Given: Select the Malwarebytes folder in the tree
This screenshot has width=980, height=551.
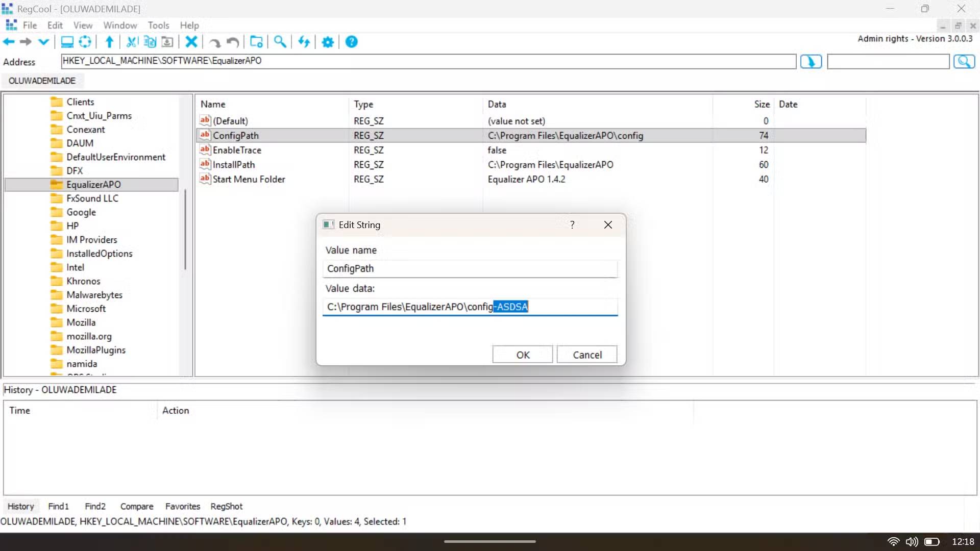Looking at the screenshot, I should (94, 294).
